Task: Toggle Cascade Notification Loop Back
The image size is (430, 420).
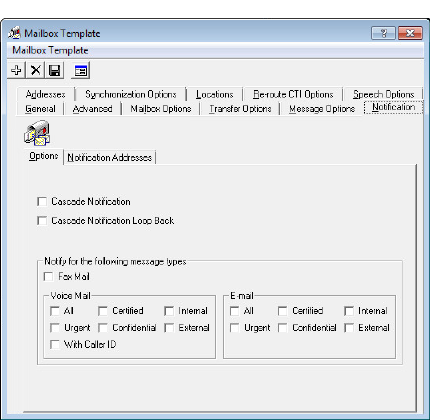Action: (x=42, y=221)
